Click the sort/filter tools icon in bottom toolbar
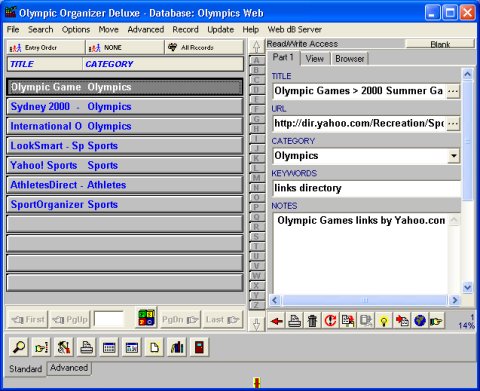The height and width of the screenshot is (391, 480). 64,347
